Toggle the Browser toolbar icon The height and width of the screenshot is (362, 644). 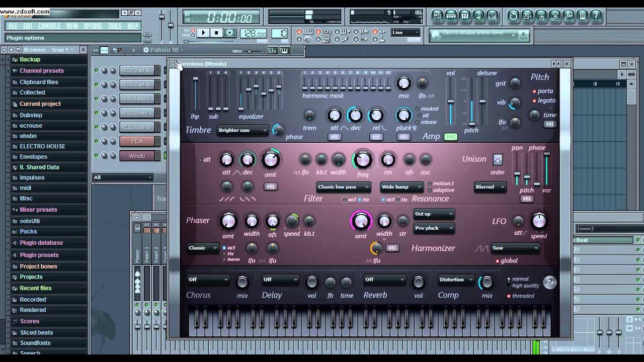[479, 16]
